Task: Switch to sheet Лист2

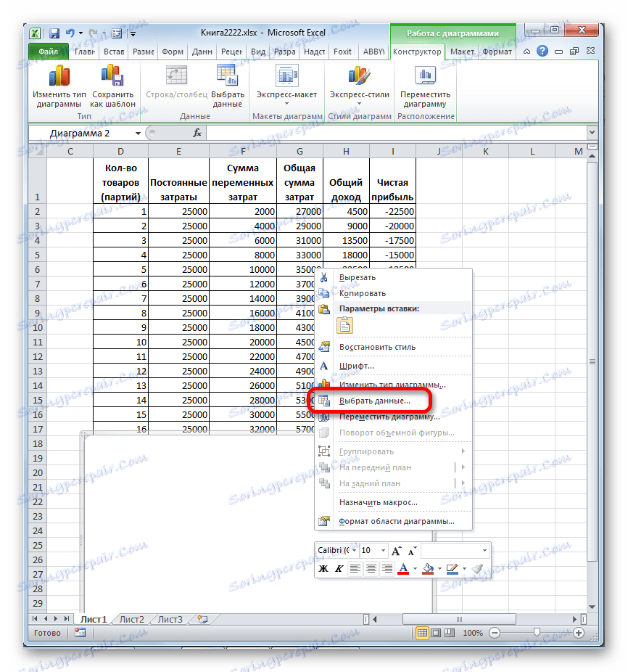Action: 131,619
